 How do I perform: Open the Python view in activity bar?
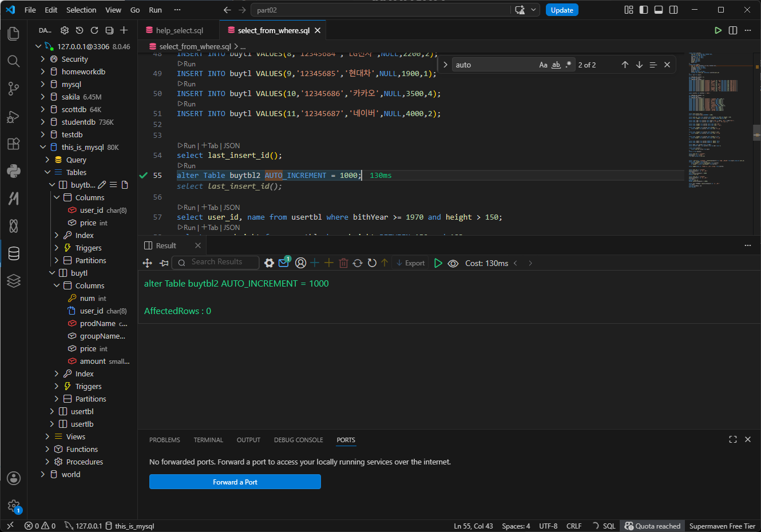[x=14, y=170]
